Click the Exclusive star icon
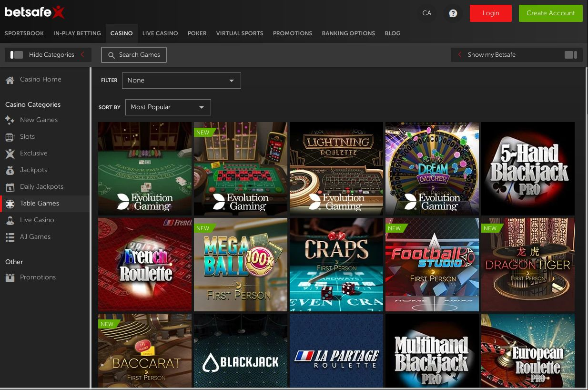The image size is (588, 390). point(10,154)
